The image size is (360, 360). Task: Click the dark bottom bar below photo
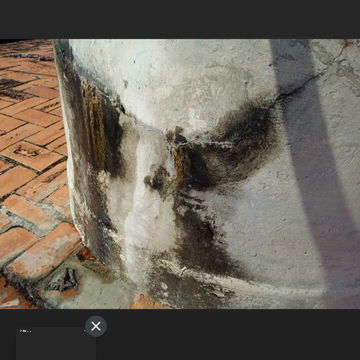180,334
